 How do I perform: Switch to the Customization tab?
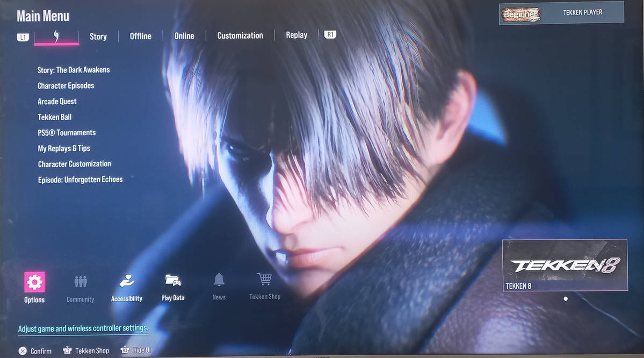240,35
